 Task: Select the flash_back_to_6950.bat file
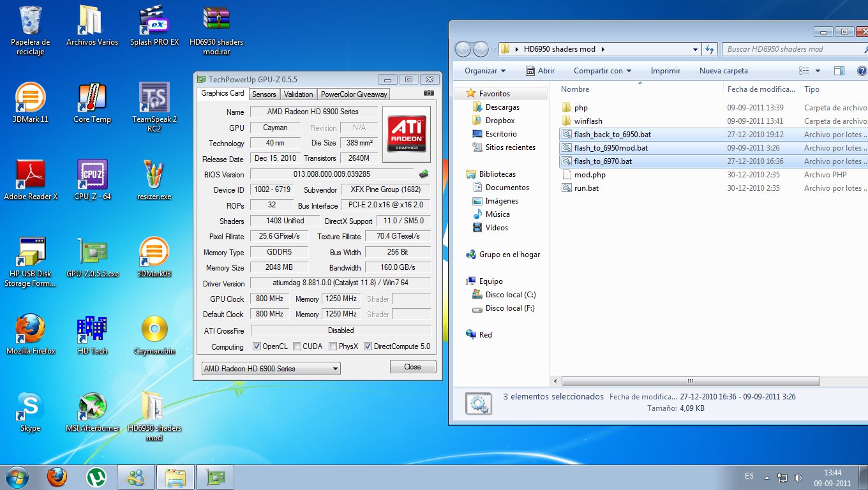(x=613, y=135)
